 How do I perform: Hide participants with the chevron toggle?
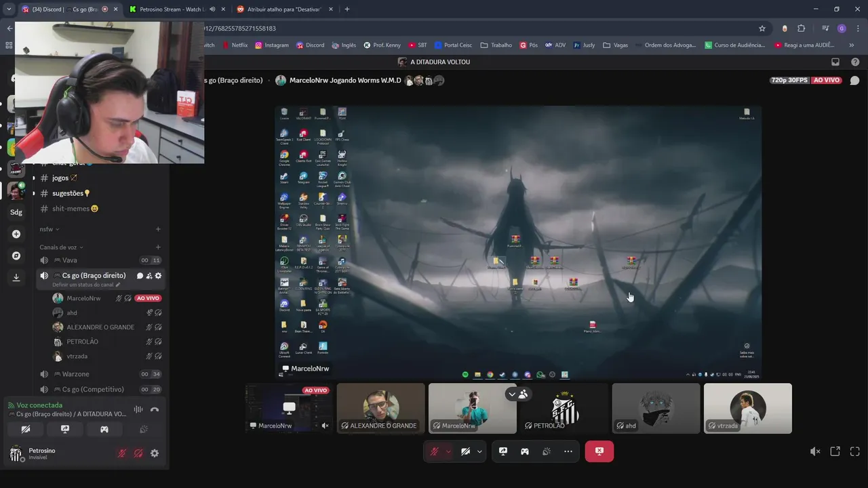512,394
